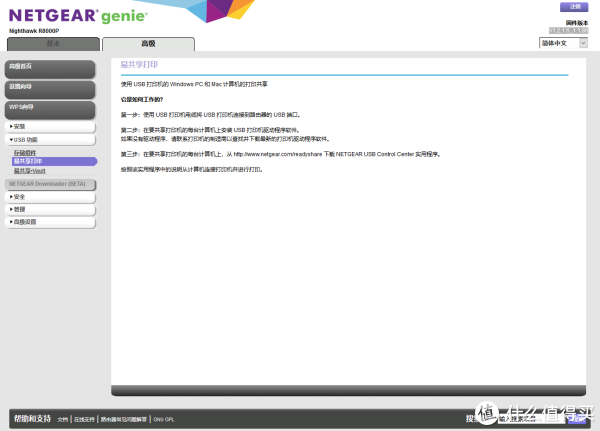
Task: Open the WPS向导 sidebar button
Action: coord(50,110)
